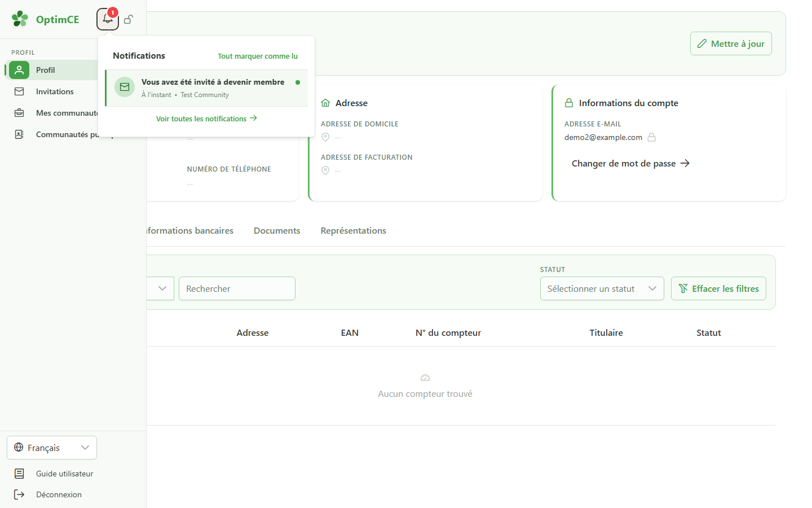Click Déconnexion to log out
Screen dimensions: 812x508
pos(59,494)
